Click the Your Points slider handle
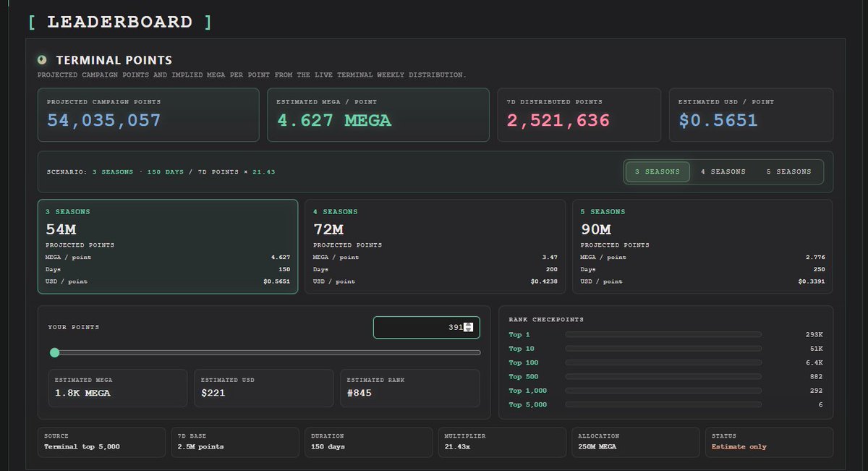 click(x=54, y=352)
